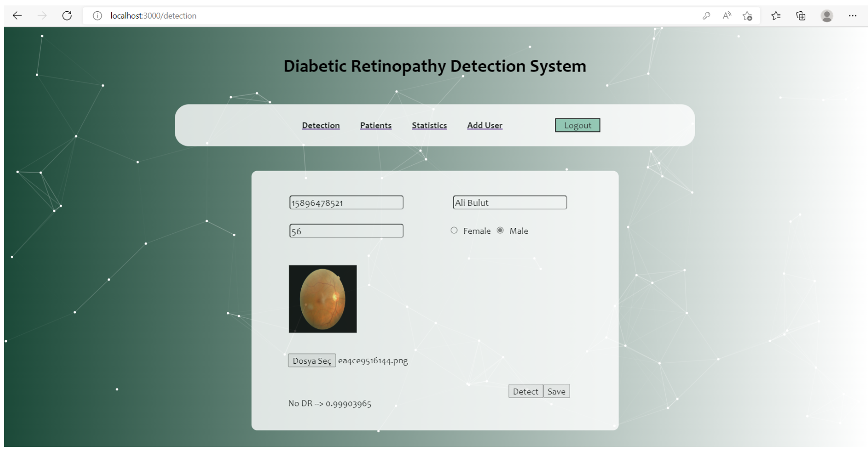The width and height of the screenshot is (868, 450).
Task: Open the Dosya Seç file picker
Action: click(x=312, y=360)
